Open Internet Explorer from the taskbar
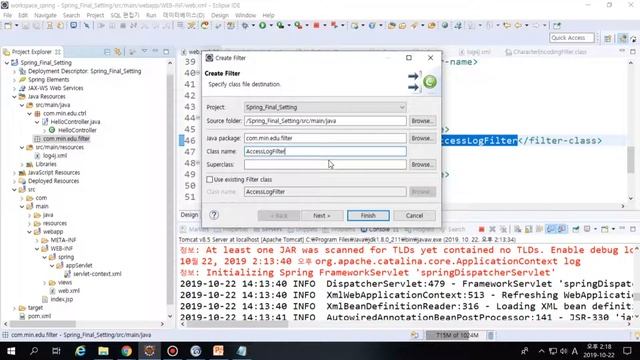 80,351
